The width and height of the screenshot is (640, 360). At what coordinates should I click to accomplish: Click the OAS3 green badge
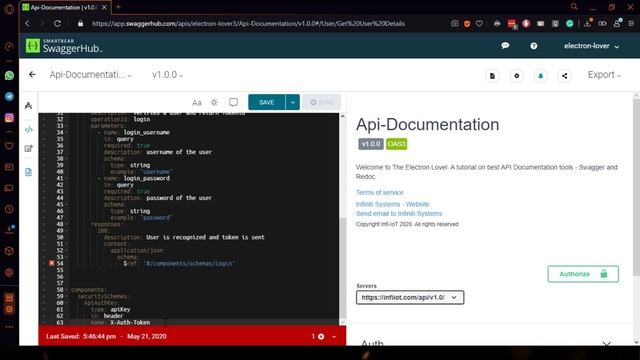(396, 144)
